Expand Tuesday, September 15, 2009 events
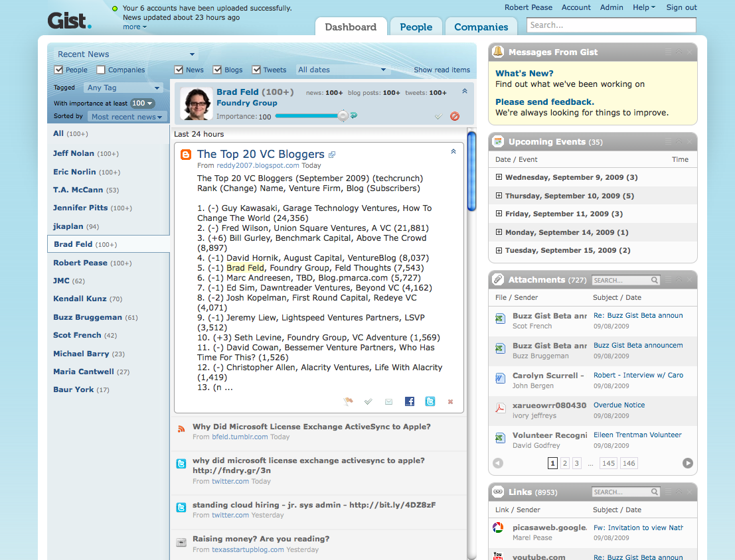Screen dimensions: 735x560 coord(499,250)
